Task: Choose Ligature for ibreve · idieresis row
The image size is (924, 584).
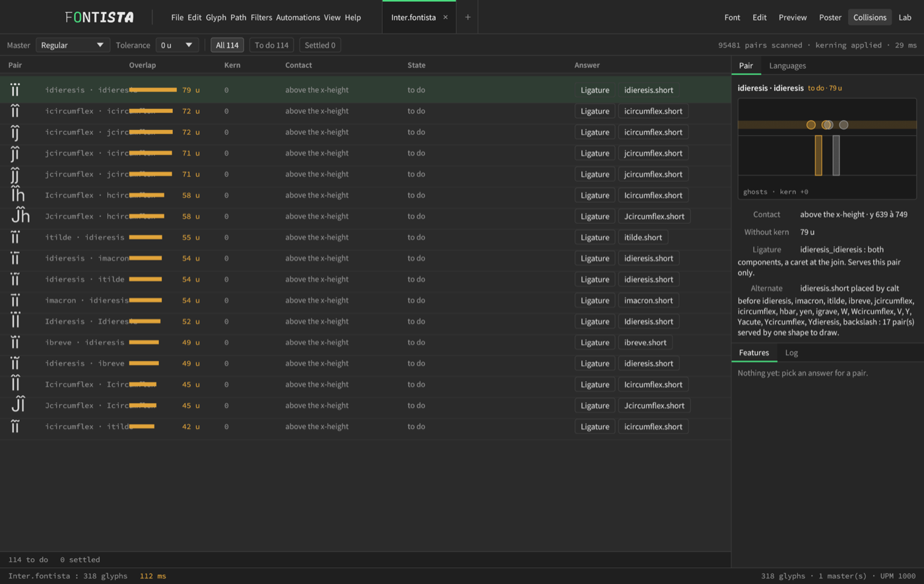Action: (595, 342)
